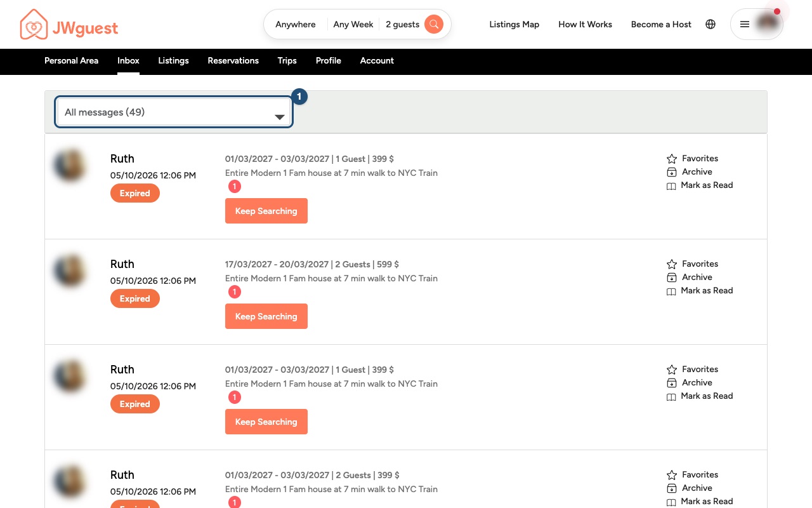
Task: Open the globe language selector icon
Action: click(x=710, y=24)
